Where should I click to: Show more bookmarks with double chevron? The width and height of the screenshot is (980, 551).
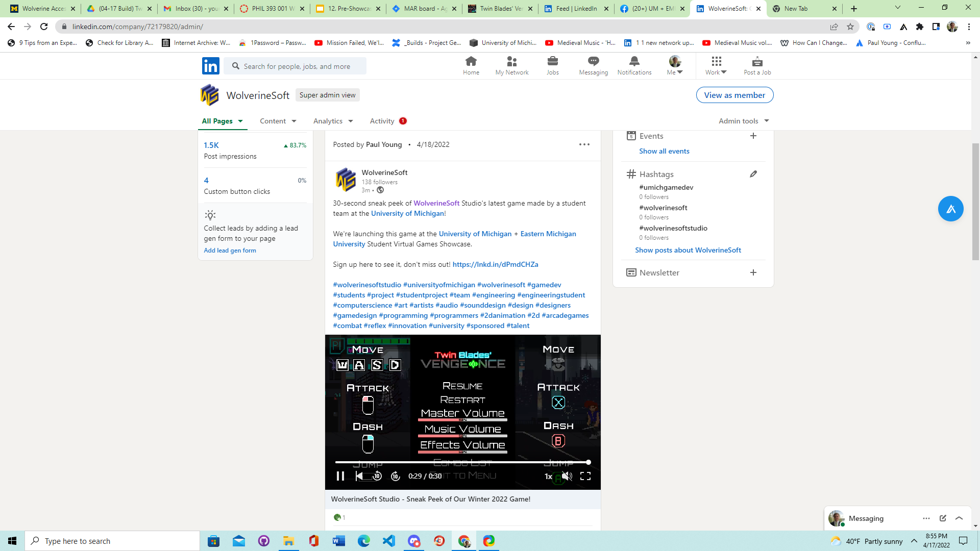[968, 43]
